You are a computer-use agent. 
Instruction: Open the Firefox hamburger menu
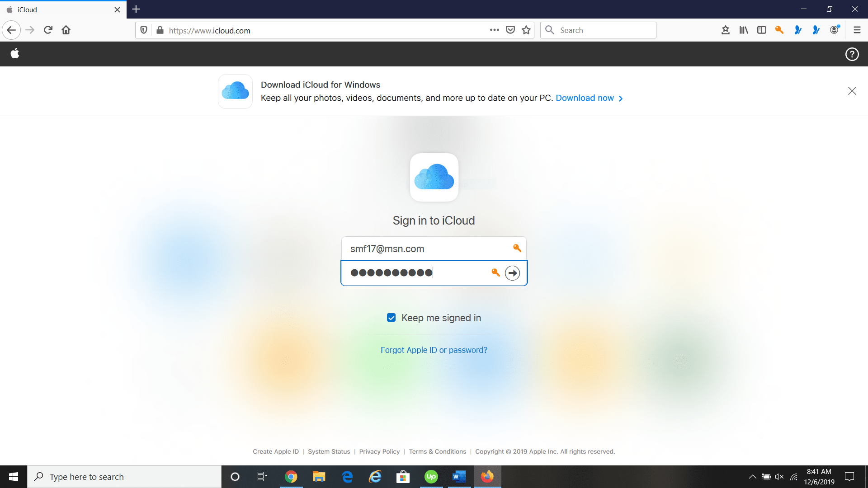point(857,30)
